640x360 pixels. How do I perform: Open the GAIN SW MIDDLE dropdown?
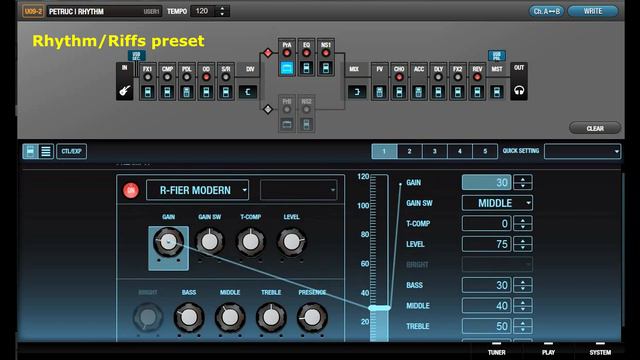click(x=497, y=203)
